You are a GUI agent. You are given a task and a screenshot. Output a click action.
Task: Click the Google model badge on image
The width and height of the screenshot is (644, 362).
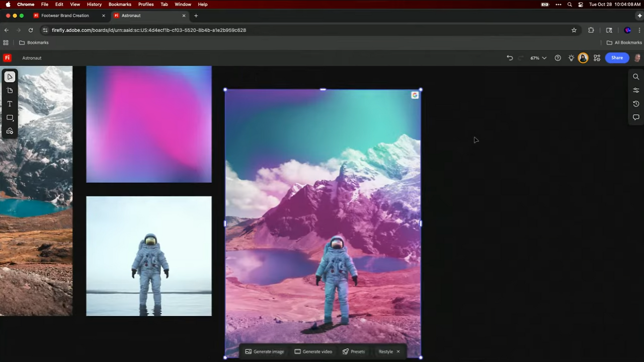[415, 95]
